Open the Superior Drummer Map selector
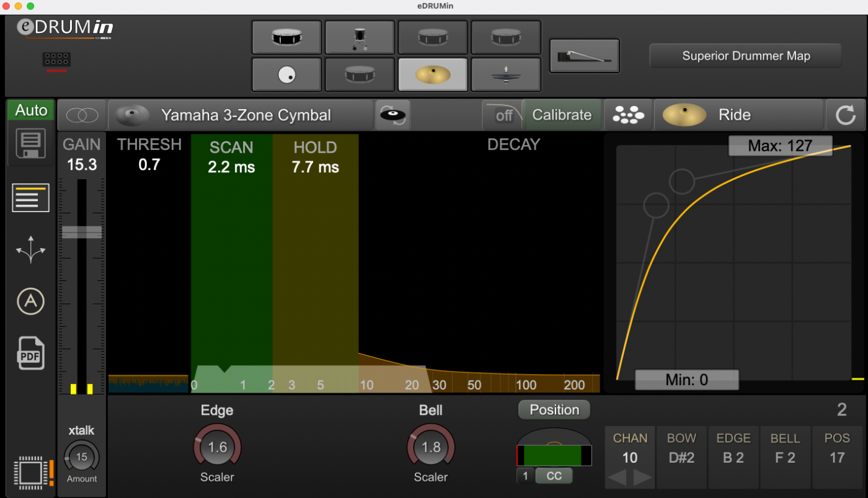This screenshot has height=498, width=868. 745,56
